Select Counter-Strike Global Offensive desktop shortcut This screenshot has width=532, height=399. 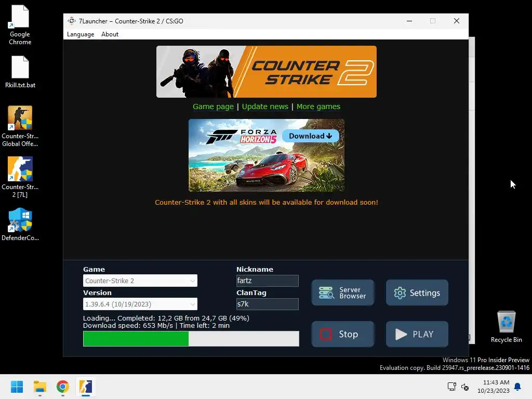20,126
